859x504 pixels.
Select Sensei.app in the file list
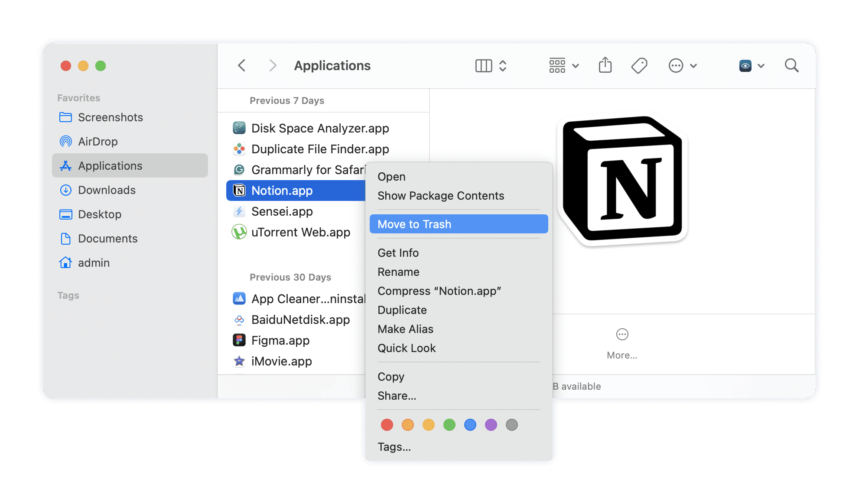click(x=282, y=211)
